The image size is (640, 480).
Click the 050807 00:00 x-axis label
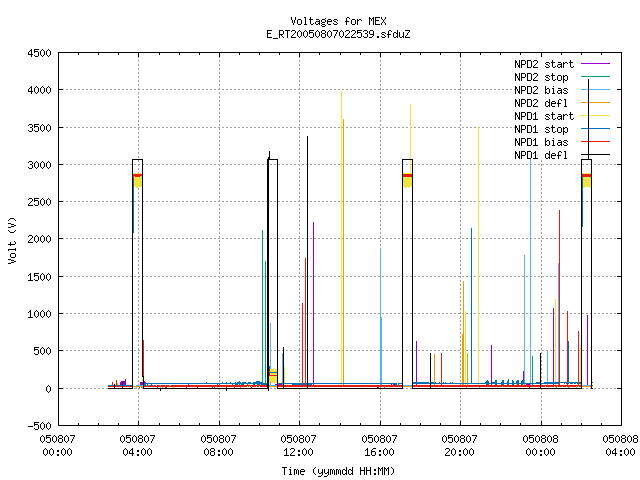pyautogui.click(x=58, y=445)
